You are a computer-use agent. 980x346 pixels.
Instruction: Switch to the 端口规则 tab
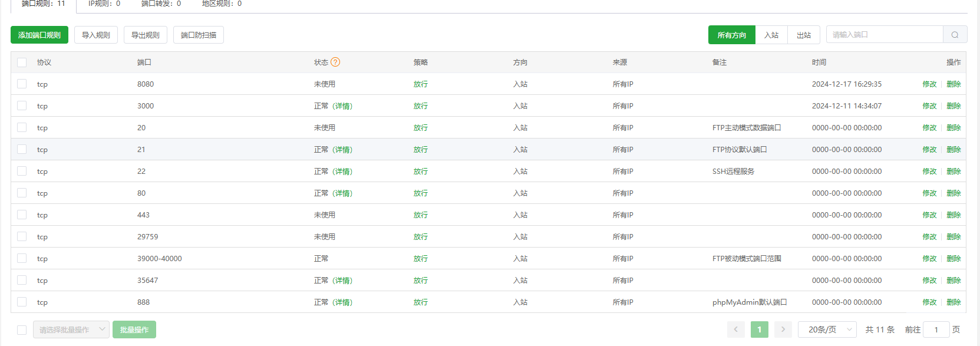click(x=44, y=4)
